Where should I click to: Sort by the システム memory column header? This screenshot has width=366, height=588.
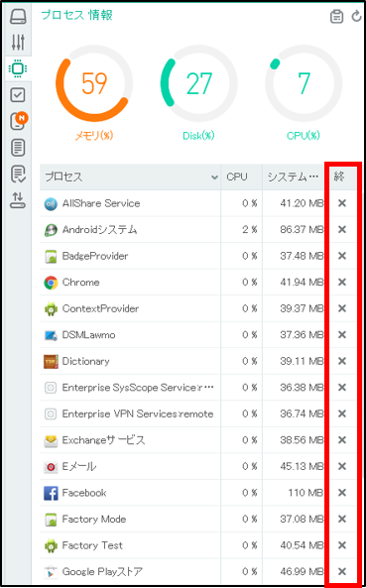[x=293, y=177]
